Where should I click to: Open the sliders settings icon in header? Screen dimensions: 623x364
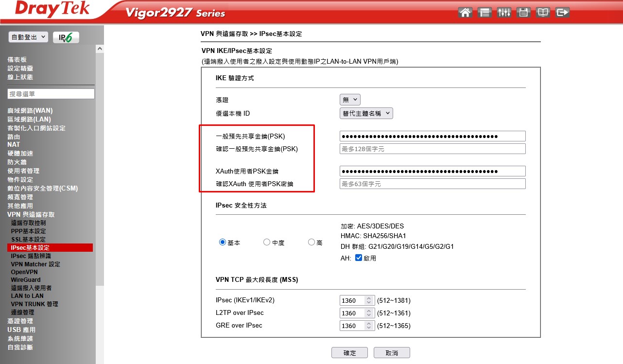click(x=504, y=13)
